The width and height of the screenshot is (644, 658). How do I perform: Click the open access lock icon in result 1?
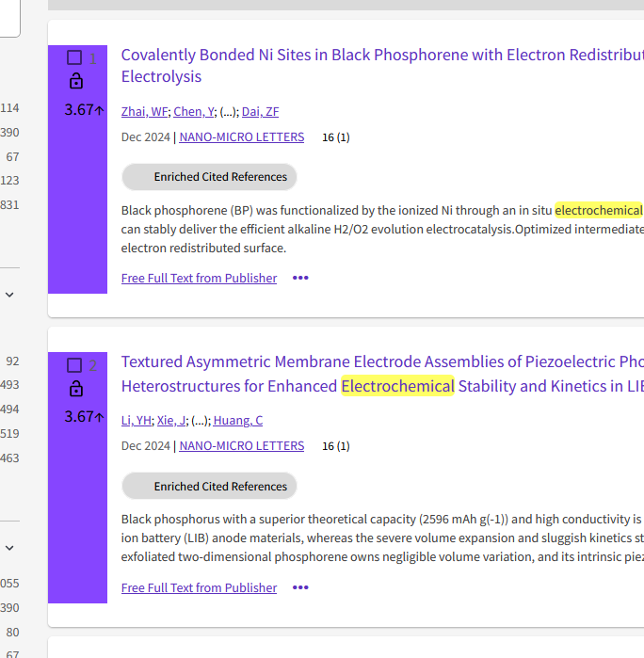tap(76, 81)
